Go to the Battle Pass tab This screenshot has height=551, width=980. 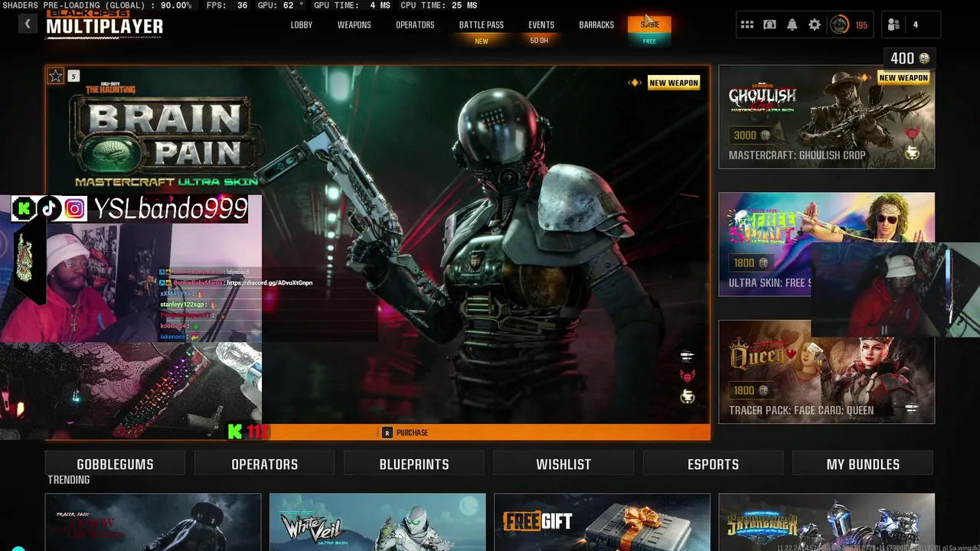tap(482, 24)
